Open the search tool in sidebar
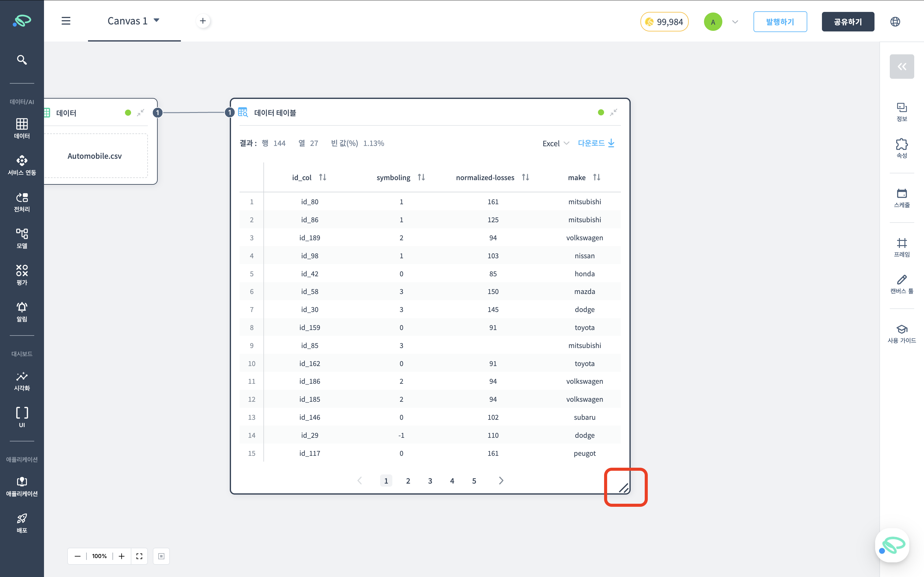 pyautogui.click(x=22, y=60)
